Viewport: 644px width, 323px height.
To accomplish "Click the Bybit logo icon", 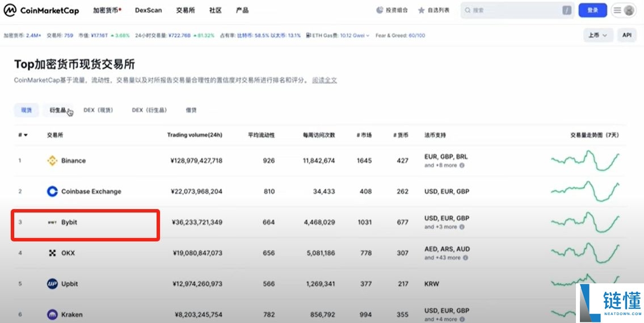I will tap(52, 222).
